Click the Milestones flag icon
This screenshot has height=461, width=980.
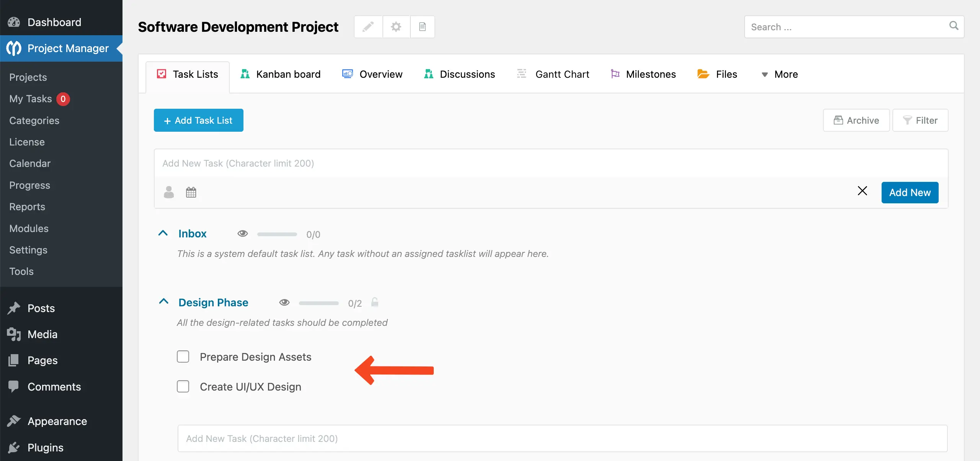click(615, 74)
